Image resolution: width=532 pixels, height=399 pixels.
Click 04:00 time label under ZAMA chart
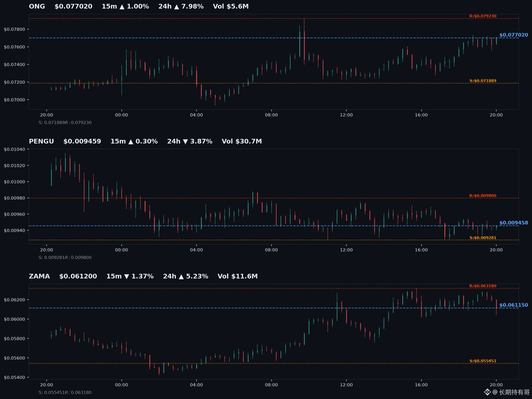196,385
